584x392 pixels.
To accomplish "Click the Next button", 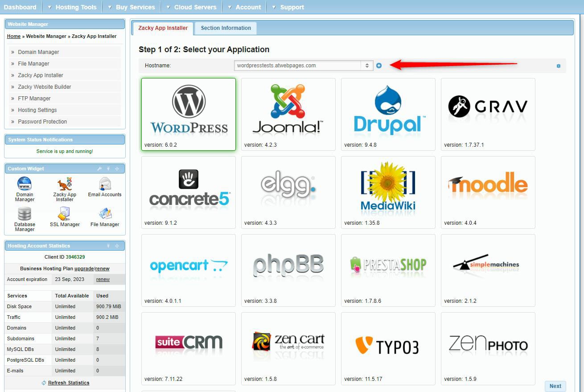I will (555, 386).
